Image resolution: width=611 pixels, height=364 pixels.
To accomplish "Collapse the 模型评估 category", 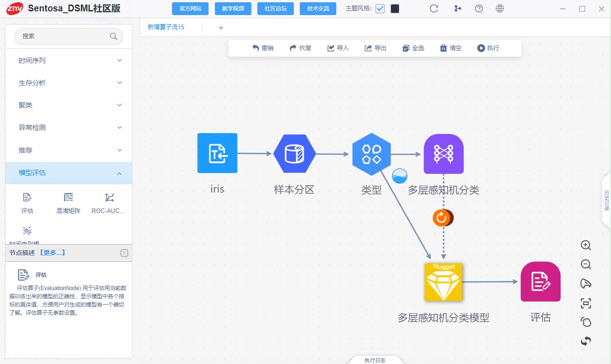I will tap(68, 173).
